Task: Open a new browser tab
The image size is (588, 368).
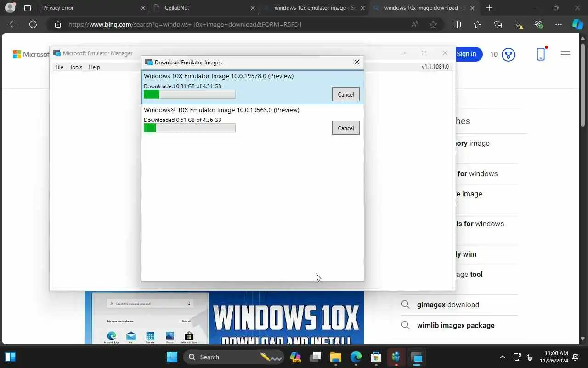Action: tap(489, 8)
